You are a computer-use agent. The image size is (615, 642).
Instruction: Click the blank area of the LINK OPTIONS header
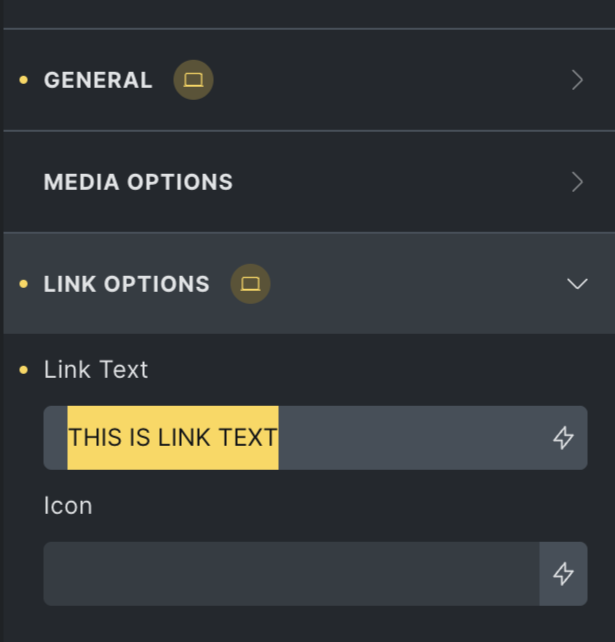pyautogui.click(x=410, y=284)
